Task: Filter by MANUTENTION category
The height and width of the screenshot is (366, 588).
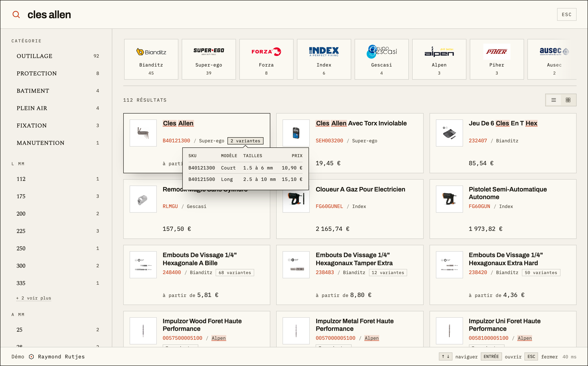Action: coord(58,143)
